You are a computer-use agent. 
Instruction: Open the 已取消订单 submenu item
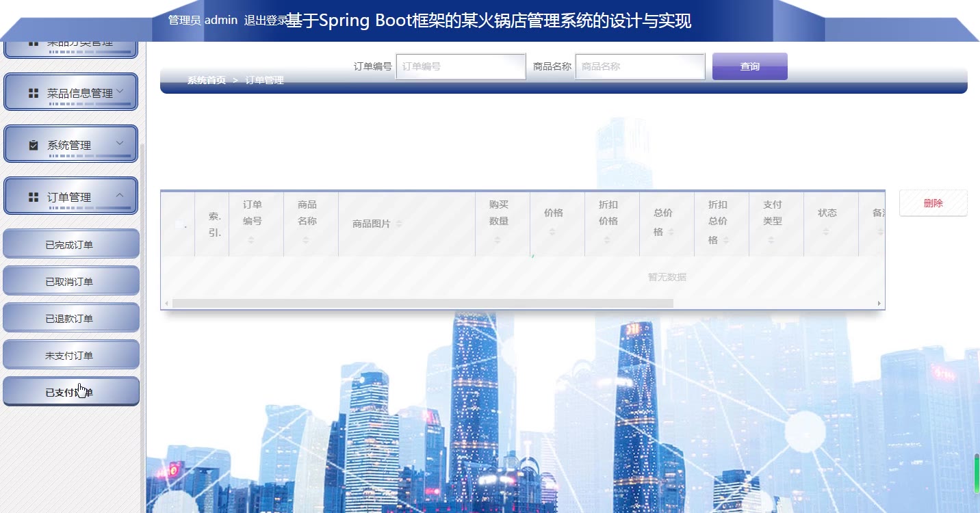click(x=71, y=281)
